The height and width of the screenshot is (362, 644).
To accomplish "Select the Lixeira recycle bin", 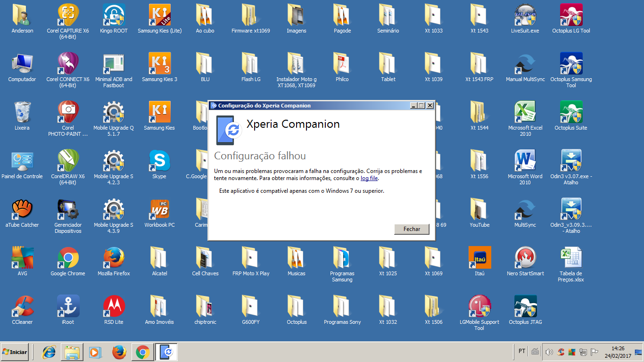I will tap(22, 112).
